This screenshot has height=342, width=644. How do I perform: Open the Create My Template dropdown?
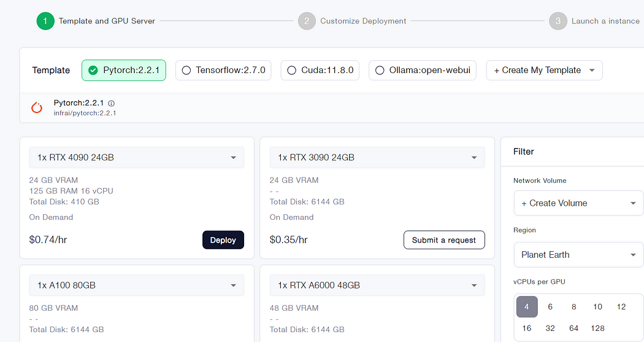click(544, 70)
